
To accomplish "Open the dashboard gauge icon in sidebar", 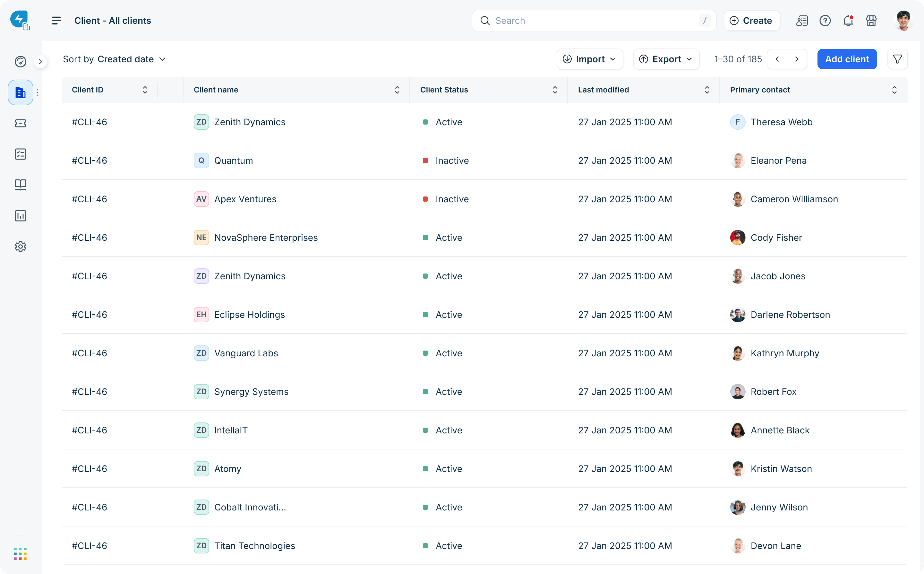I will point(21,62).
